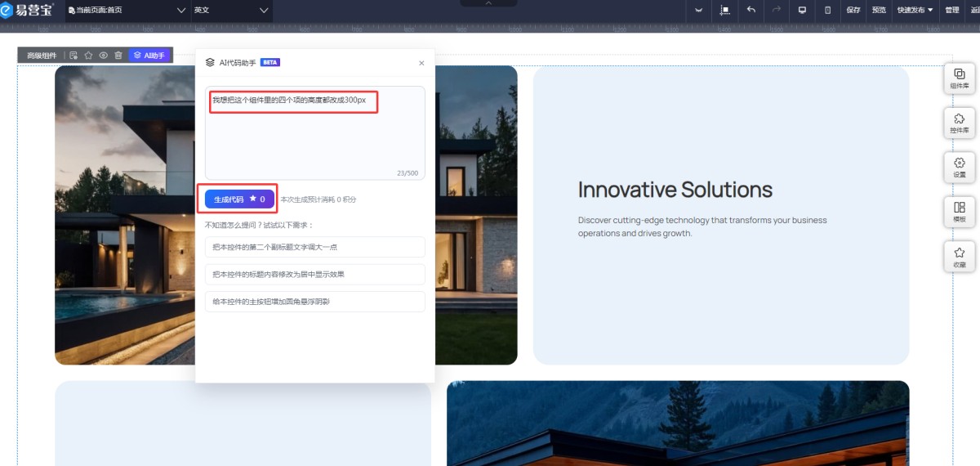Click 预览 in the top menu
The image size is (980, 466).
[879, 10]
